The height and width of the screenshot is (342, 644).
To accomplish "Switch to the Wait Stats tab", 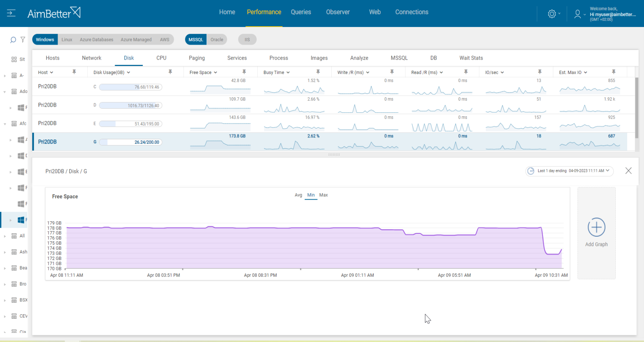I will 471,58.
